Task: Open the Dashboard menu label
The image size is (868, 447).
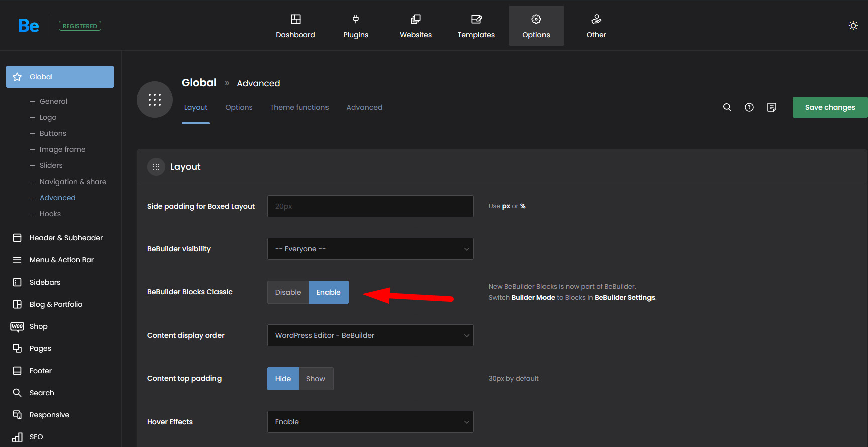Action: (295, 35)
